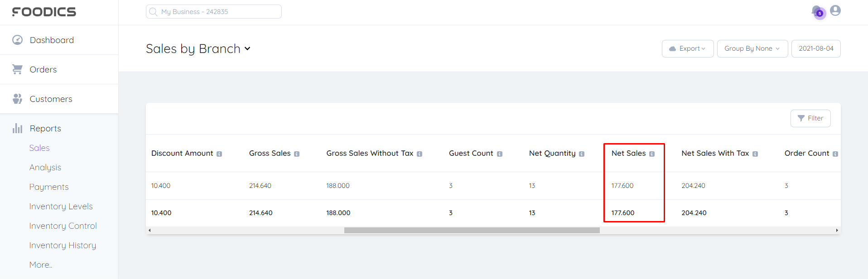Click the Discount Amount info icon
Image resolution: width=868 pixels, height=279 pixels.
tap(219, 154)
